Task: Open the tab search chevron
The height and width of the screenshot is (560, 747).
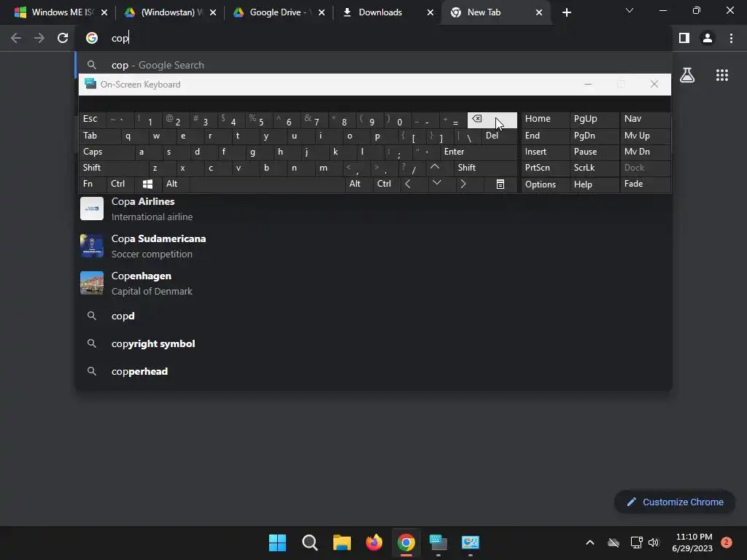Action: (x=630, y=10)
